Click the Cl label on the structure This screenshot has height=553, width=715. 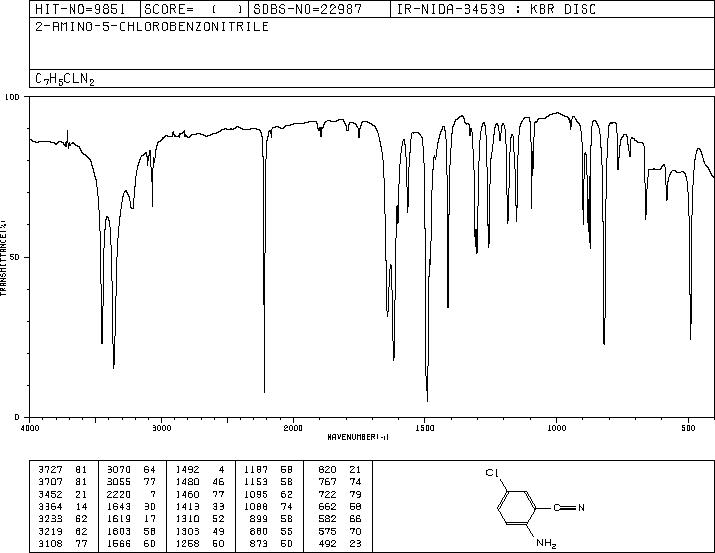point(492,473)
